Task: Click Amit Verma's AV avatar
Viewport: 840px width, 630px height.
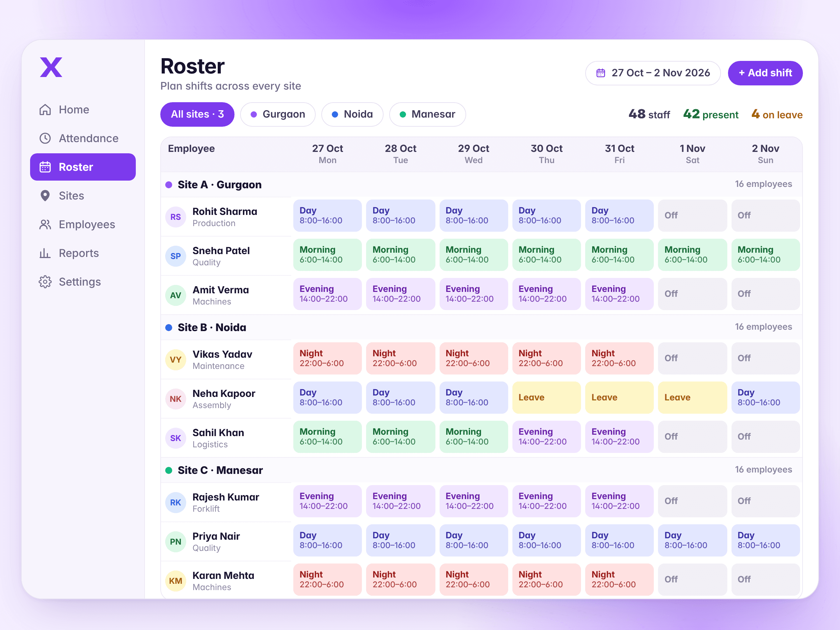Action: tap(175, 295)
